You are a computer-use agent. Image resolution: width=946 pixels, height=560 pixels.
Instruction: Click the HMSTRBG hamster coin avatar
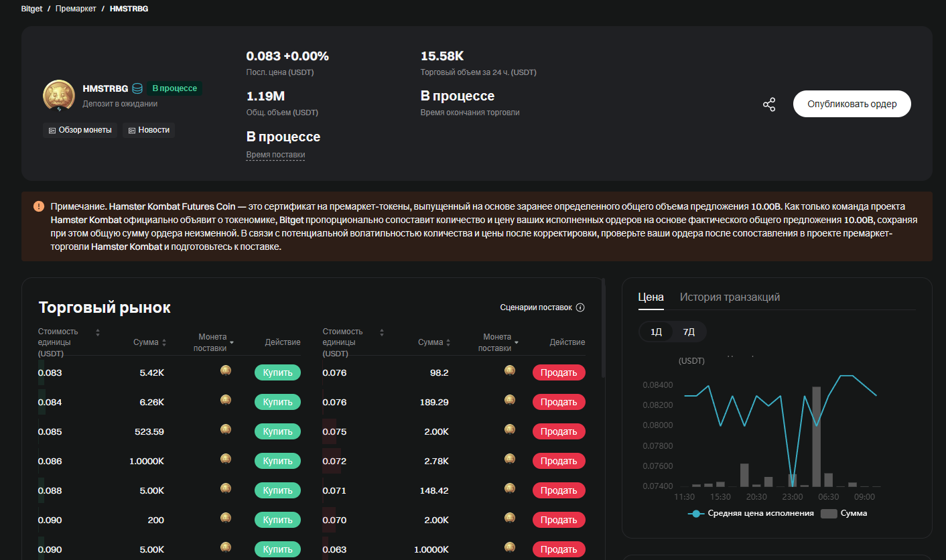pos(58,95)
